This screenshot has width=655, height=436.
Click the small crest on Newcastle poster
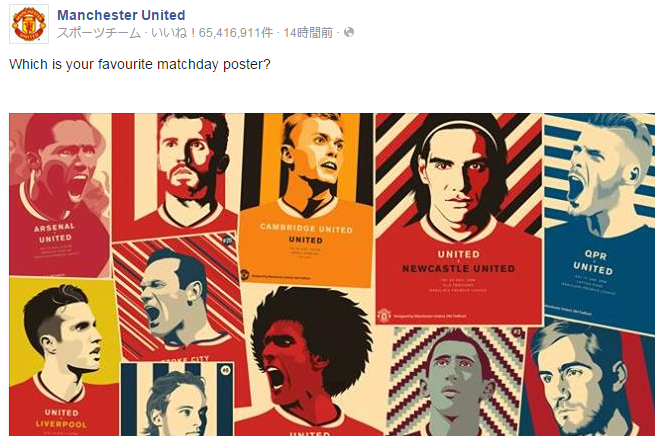tap(384, 314)
